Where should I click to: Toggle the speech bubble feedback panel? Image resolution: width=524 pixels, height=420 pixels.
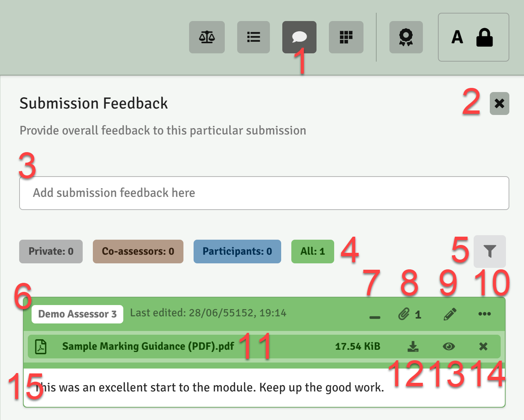[x=299, y=37]
